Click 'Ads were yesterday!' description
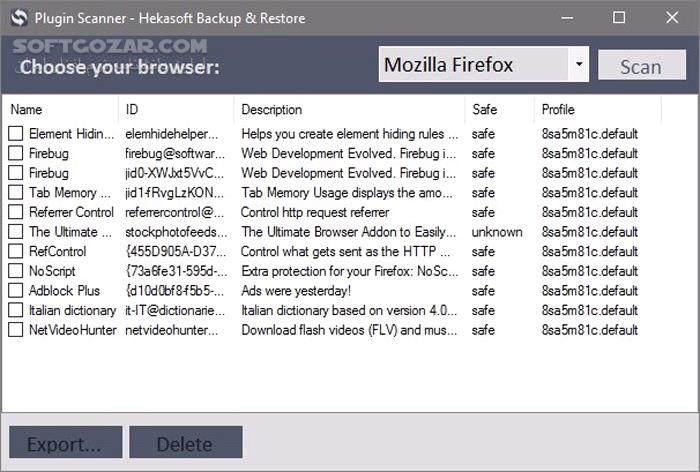The image size is (700, 472). click(x=296, y=291)
